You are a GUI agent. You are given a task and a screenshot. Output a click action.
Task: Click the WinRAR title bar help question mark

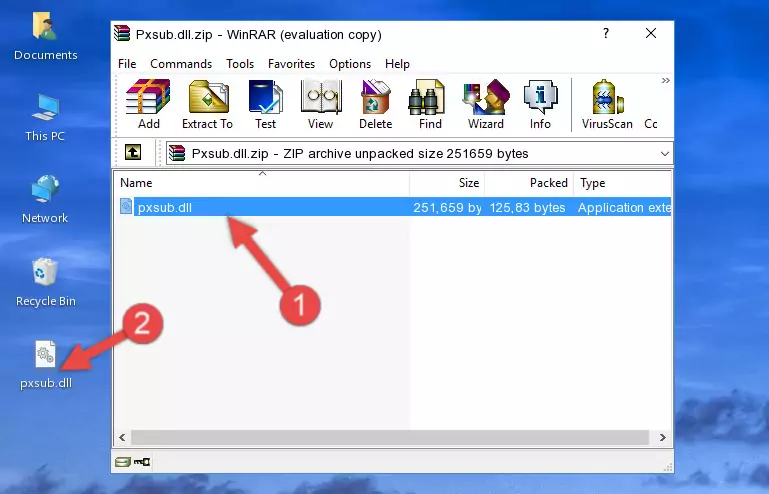pyautogui.click(x=606, y=33)
